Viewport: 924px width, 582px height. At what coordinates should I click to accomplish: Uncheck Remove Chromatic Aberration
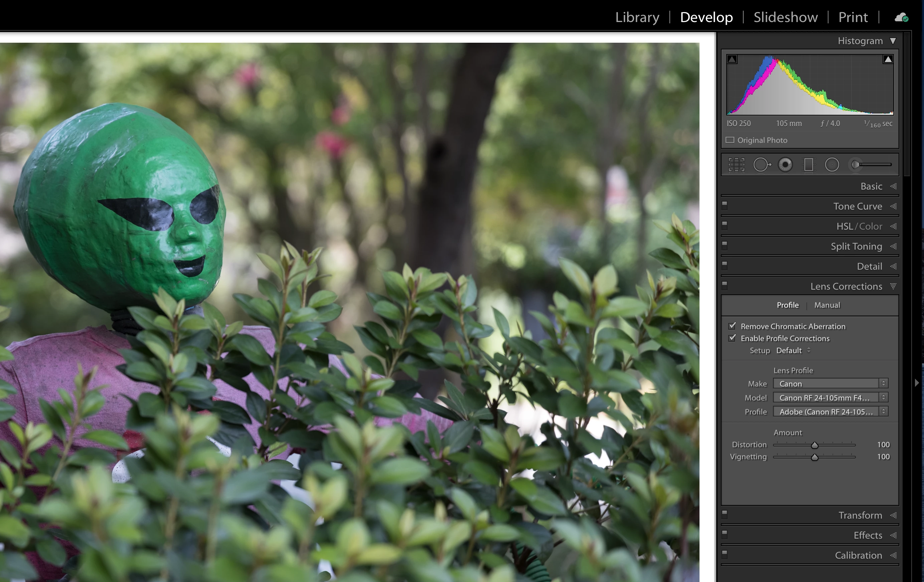tap(732, 326)
